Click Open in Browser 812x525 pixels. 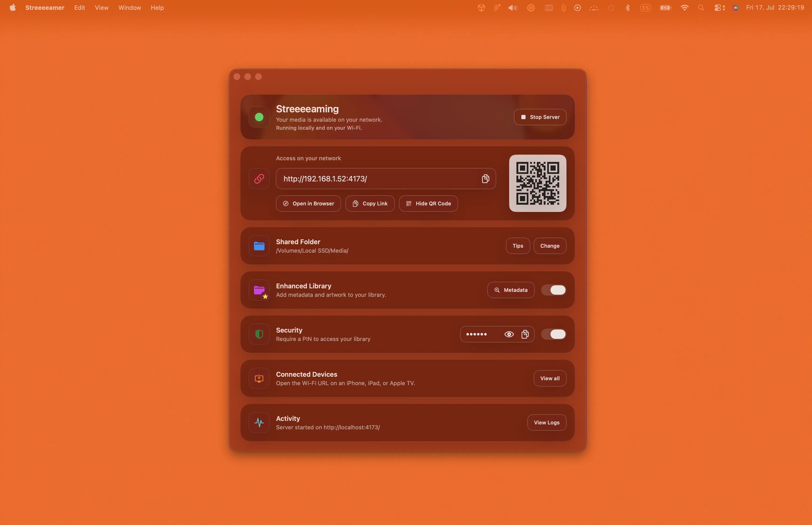(308, 204)
